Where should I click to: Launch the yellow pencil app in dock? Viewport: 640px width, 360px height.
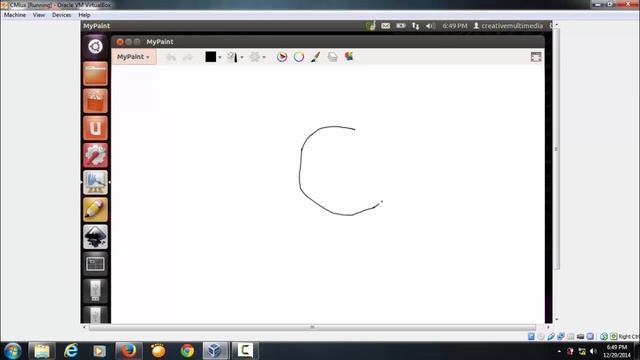point(95,209)
